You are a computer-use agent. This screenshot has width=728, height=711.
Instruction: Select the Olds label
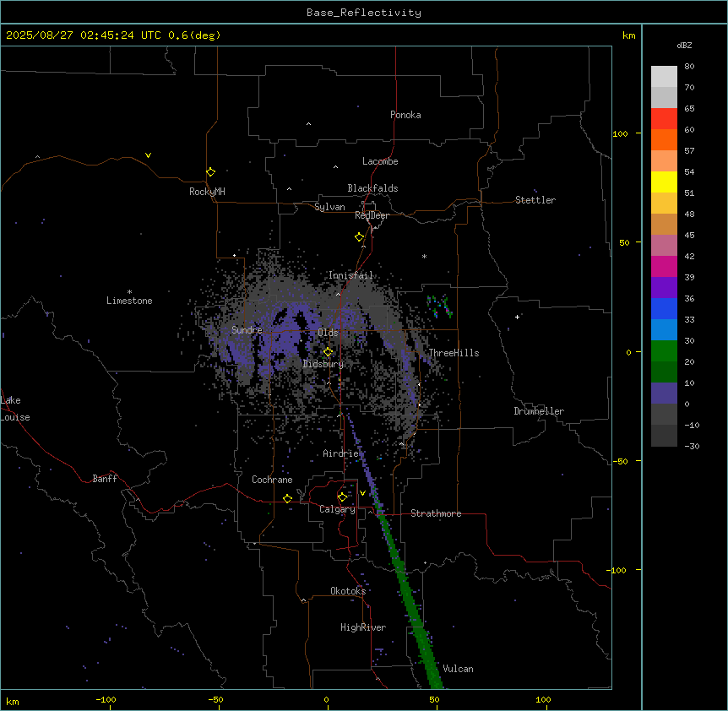[328, 333]
